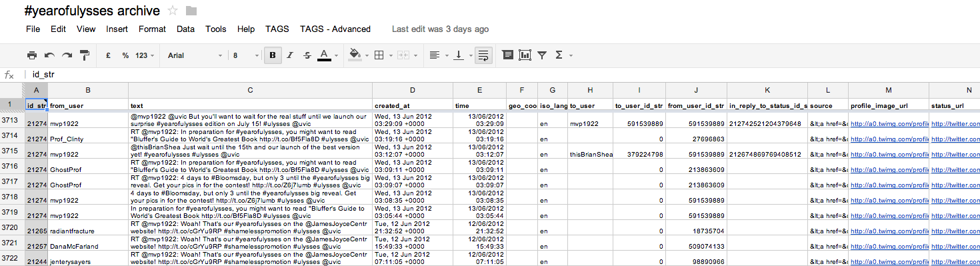Format as currency with pound icon
980x266 pixels.
pos(108,55)
